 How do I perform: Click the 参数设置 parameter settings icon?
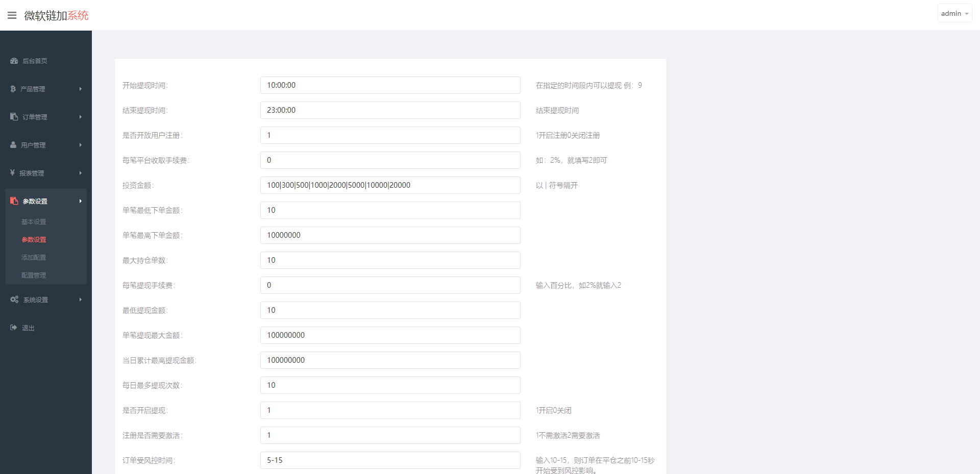14,201
